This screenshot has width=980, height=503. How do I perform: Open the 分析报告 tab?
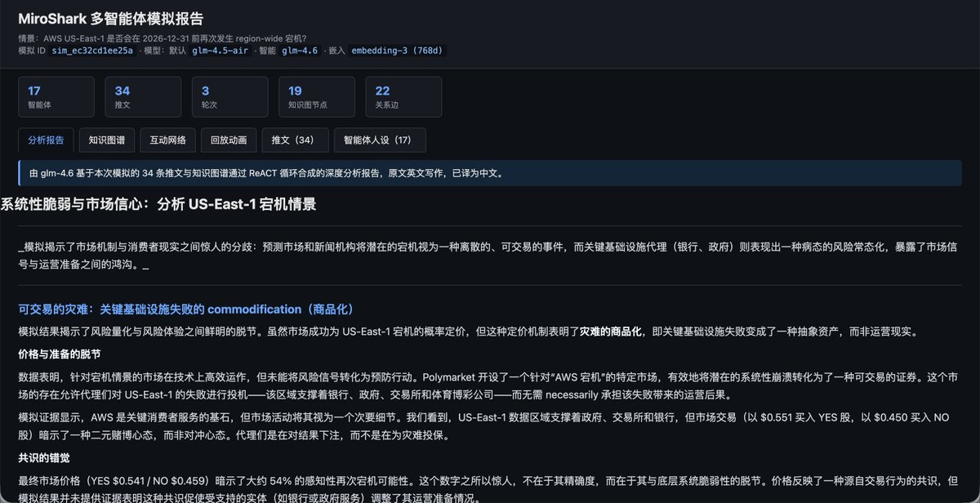point(46,140)
